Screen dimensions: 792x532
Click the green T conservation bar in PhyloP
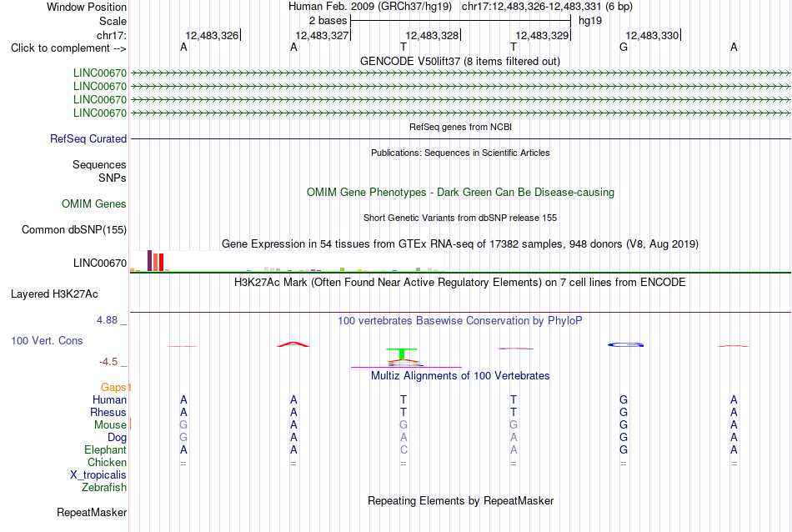coord(402,354)
